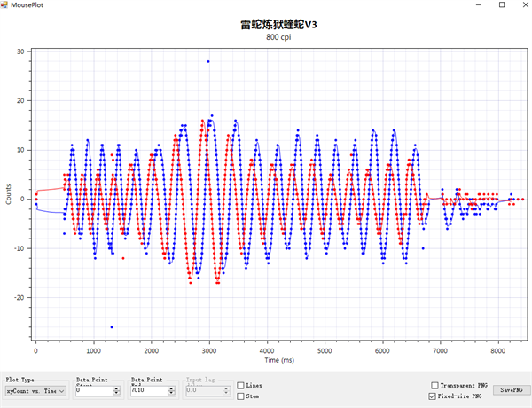Enable the Lines checkbox
Screen dimensions: 532x408
tap(241, 385)
